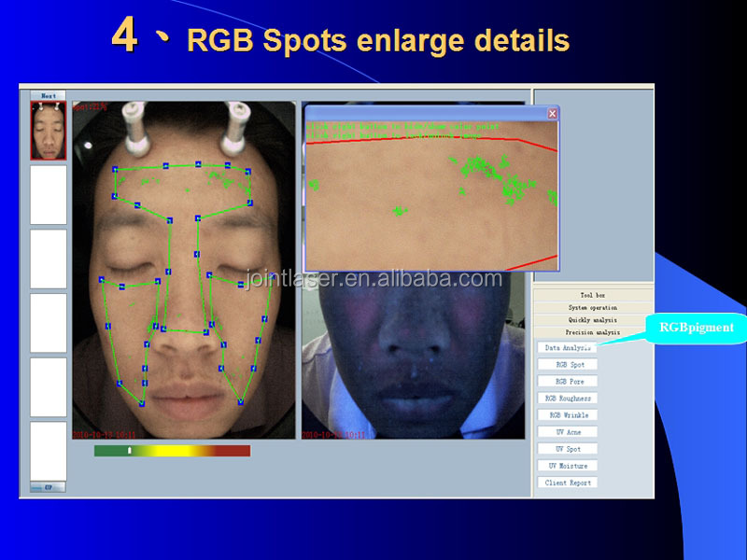The image size is (747, 560).
Task: Select the face photo thumbnail
Action: pos(49,131)
